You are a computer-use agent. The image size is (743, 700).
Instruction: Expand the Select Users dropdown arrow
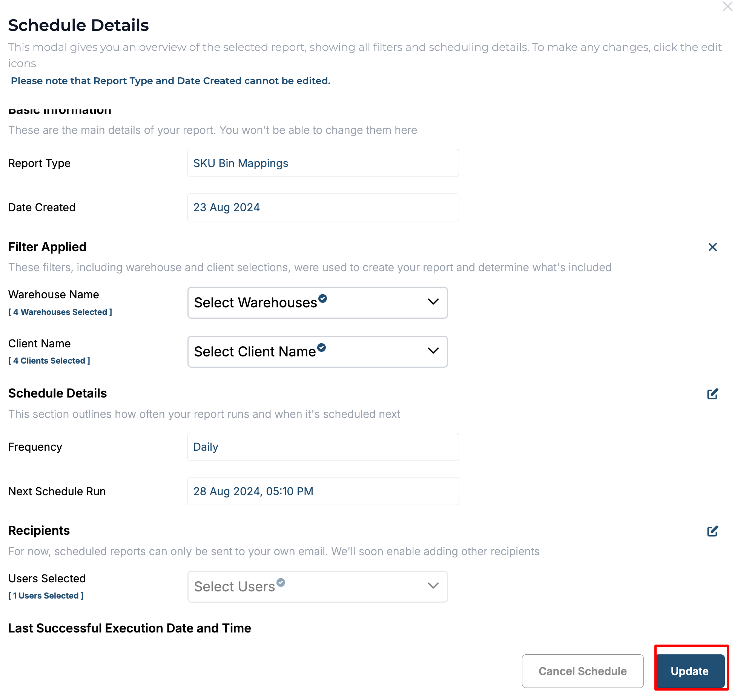pyautogui.click(x=433, y=586)
